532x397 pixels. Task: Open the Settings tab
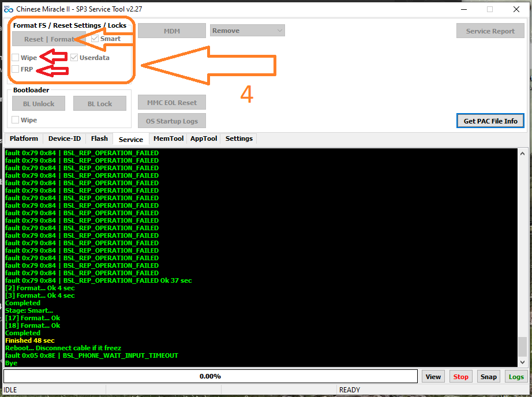[239, 138]
